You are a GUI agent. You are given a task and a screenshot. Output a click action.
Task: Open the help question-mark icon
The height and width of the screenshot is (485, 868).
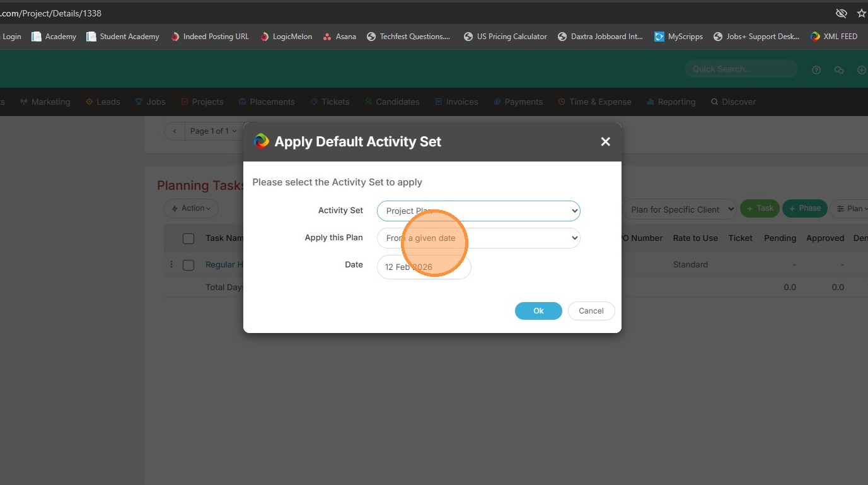coord(816,70)
